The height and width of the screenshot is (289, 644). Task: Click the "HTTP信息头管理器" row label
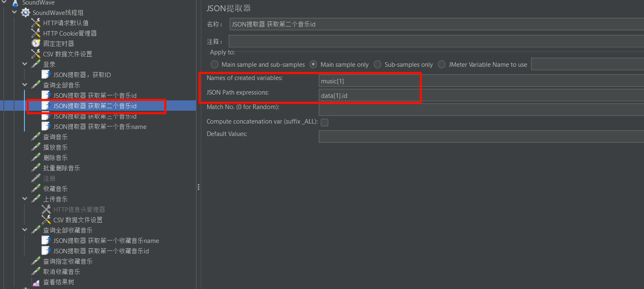click(79, 209)
